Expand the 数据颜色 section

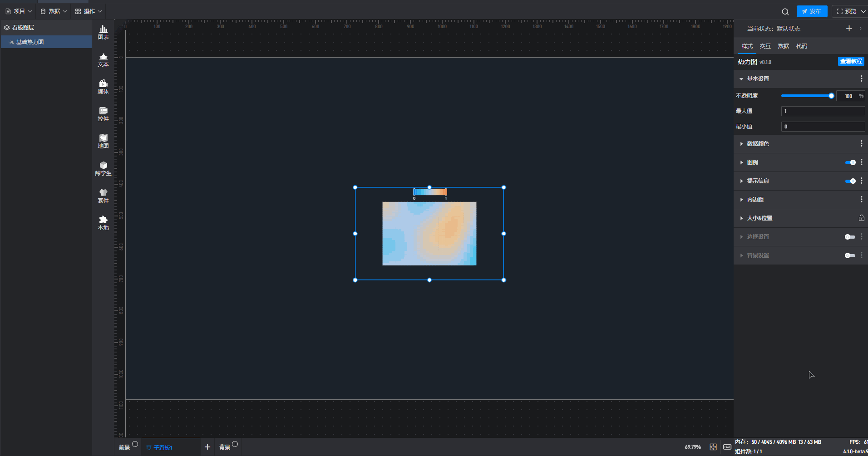pos(758,144)
